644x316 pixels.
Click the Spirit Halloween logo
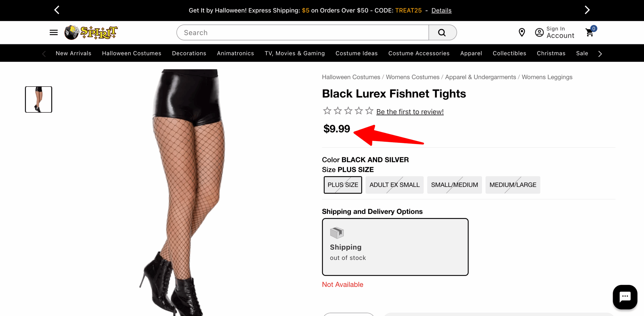(x=91, y=32)
